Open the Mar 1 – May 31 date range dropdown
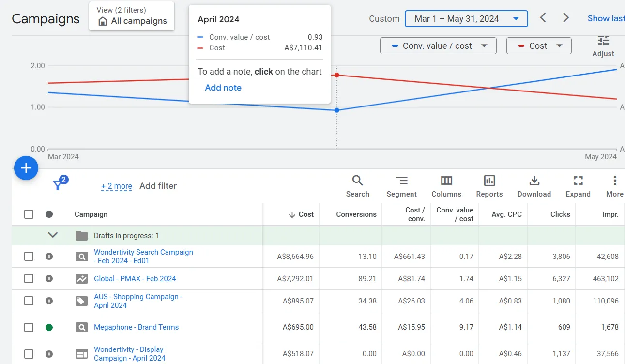The width and height of the screenshot is (625, 364). [x=466, y=18]
